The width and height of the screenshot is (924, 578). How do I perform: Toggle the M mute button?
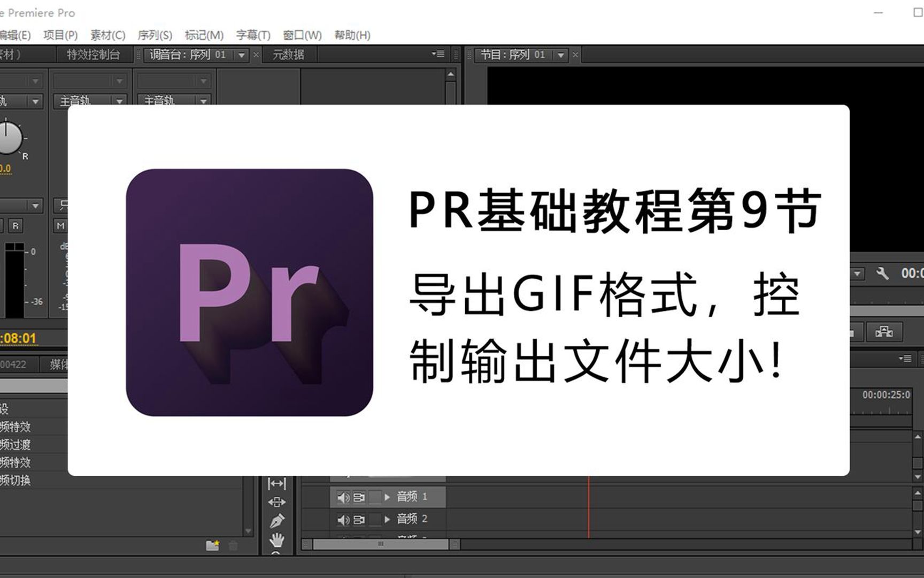(60, 226)
